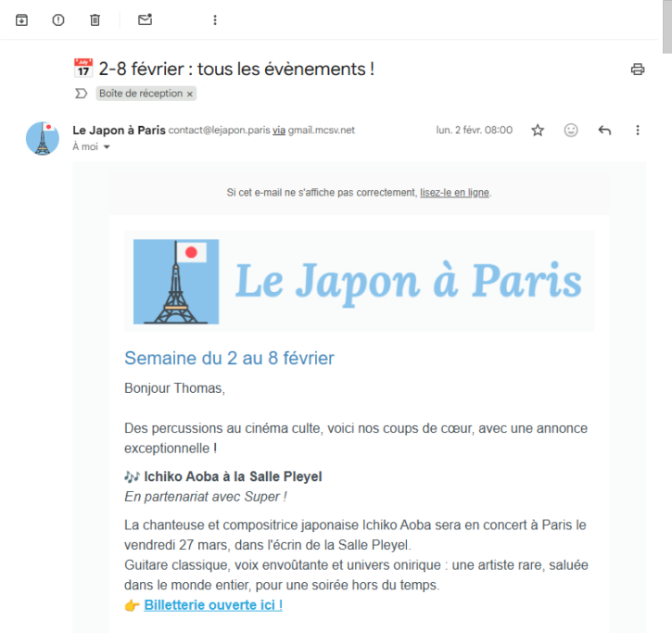This screenshot has width=672, height=633.
Task: Remove the Boîte de réception label
Action: point(190,94)
